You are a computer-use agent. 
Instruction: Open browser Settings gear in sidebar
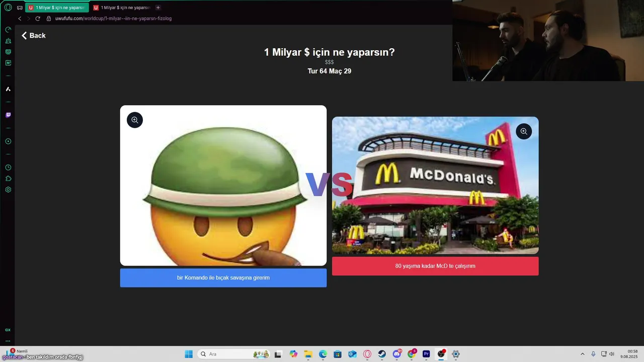(8, 190)
